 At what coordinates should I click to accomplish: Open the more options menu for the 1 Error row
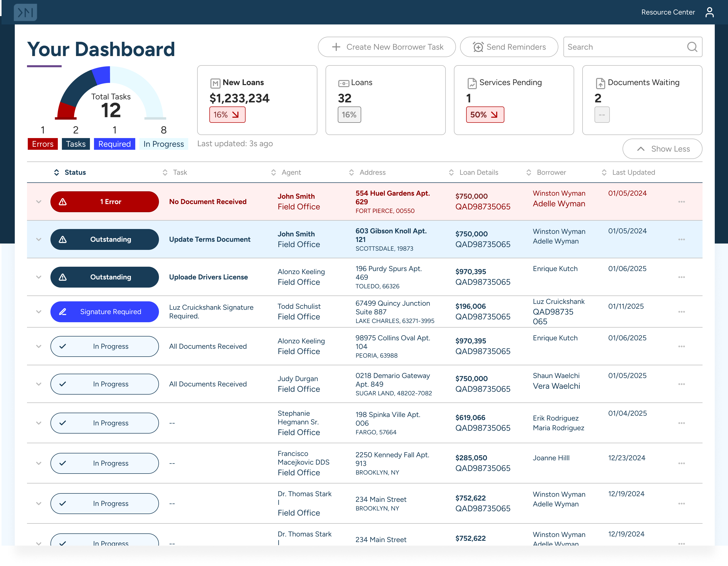[x=681, y=202]
